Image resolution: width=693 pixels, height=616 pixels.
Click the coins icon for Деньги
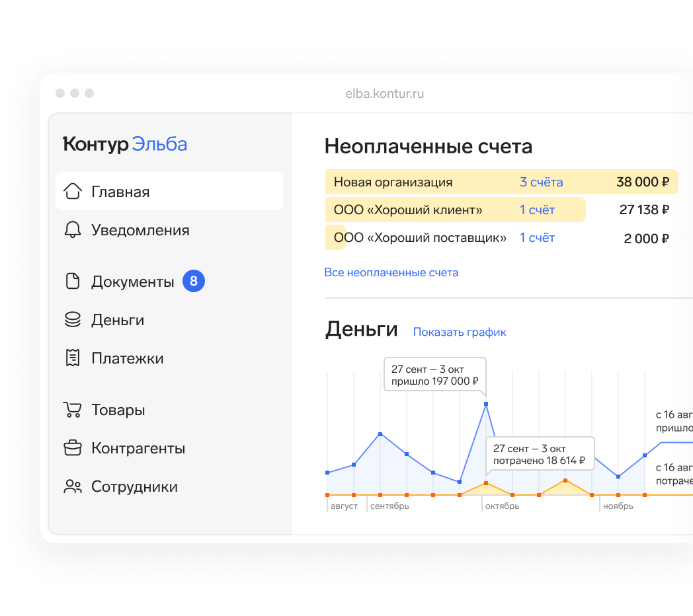point(73,320)
